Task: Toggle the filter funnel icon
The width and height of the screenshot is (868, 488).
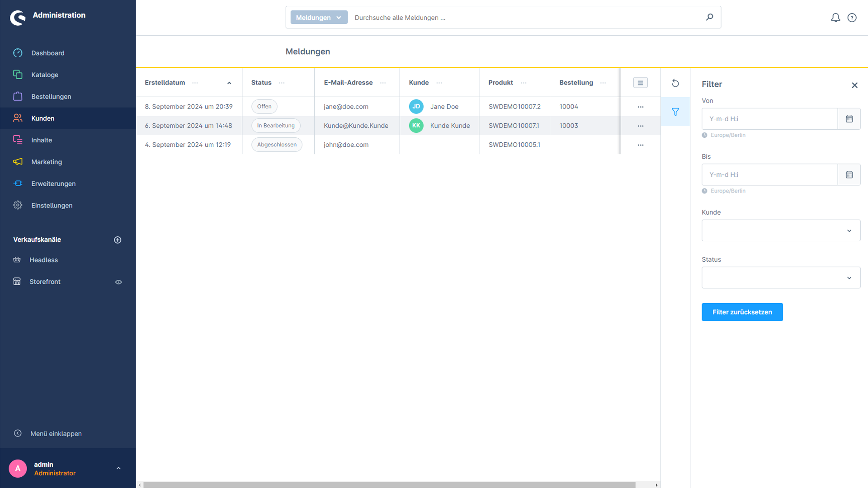Action: 675,112
